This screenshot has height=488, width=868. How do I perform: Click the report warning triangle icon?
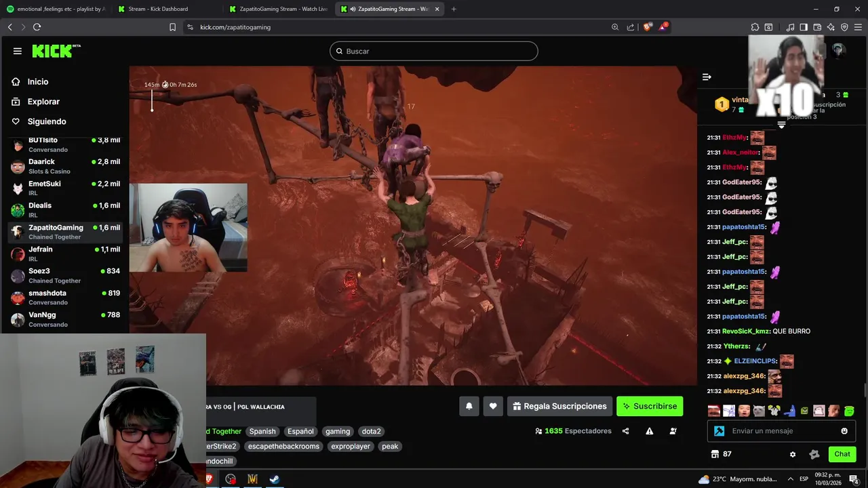pos(650,431)
